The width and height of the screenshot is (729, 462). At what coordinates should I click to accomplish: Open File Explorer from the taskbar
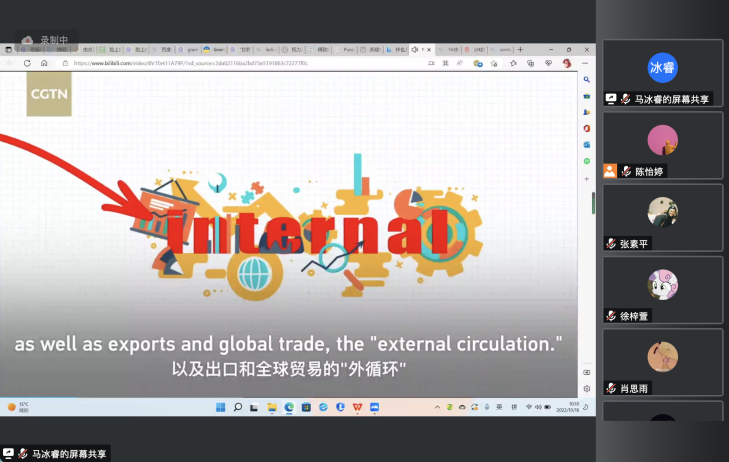coord(271,408)
